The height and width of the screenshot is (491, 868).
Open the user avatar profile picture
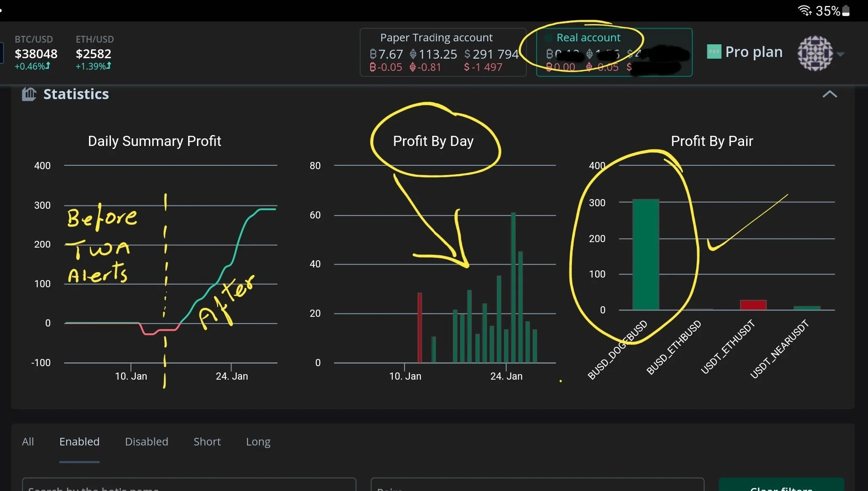[x=815, y=53]
